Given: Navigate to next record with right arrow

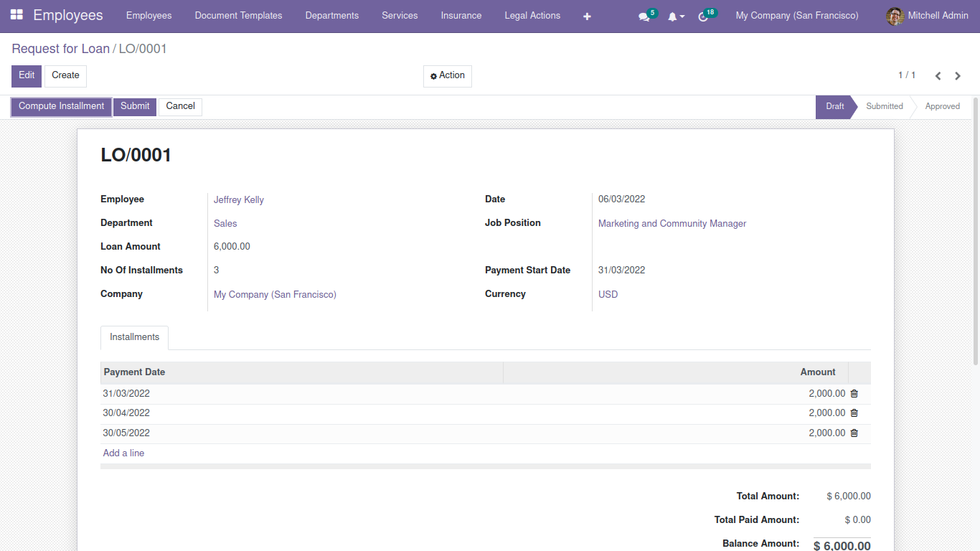Looking at the screenshot, I should coord(958,75).
